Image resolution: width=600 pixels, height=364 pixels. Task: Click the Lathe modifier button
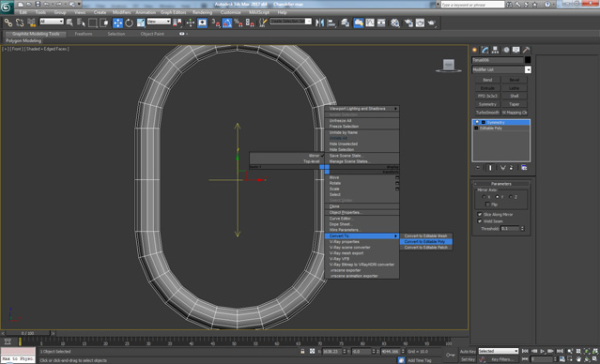(515, 88)
